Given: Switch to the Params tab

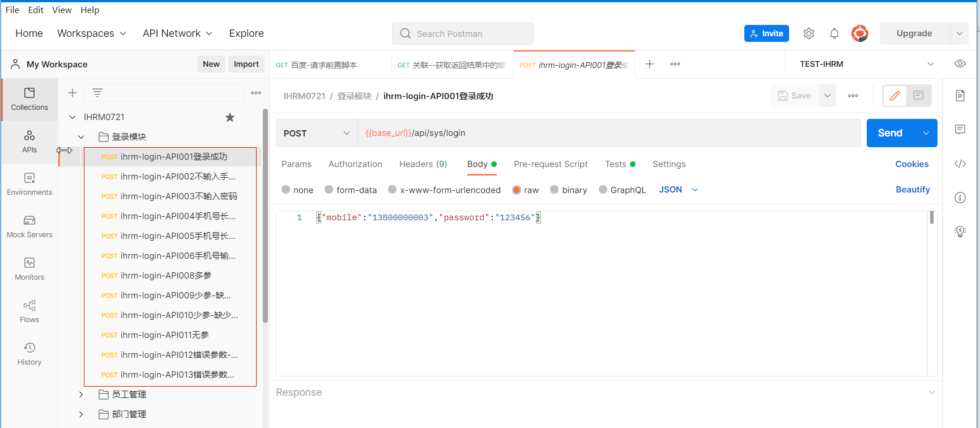Looking at the screenshot, I should click(296, 164).
